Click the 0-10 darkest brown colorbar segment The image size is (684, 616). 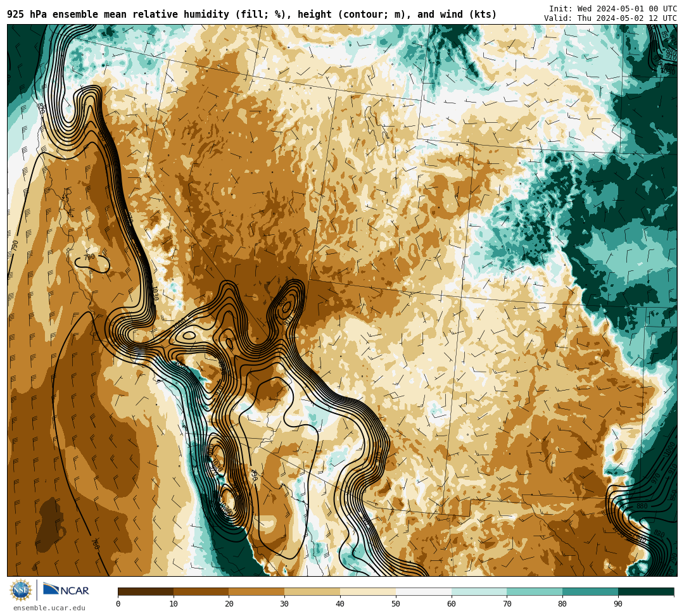pyautogui.click(x=146, y=591)
